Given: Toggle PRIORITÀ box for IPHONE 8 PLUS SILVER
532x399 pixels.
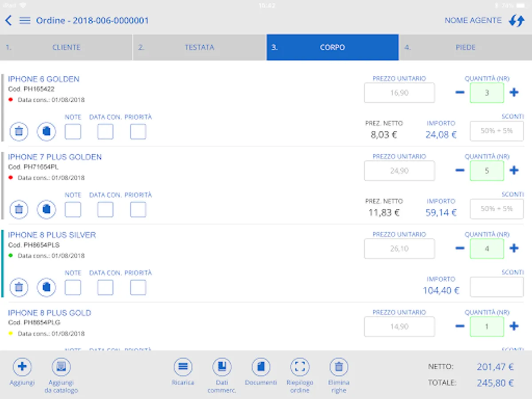Looking at the screenshot, I should pos(138,287).
